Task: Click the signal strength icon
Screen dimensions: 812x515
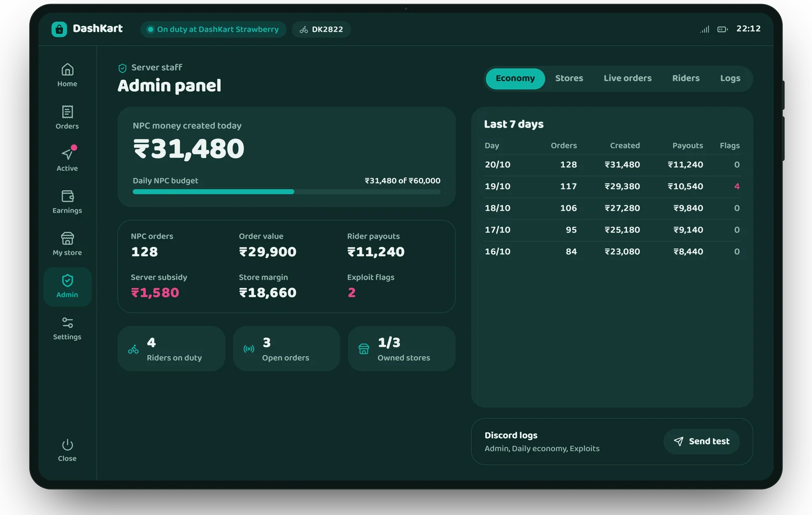Action: pyautogui.click(x=704, y=29)
